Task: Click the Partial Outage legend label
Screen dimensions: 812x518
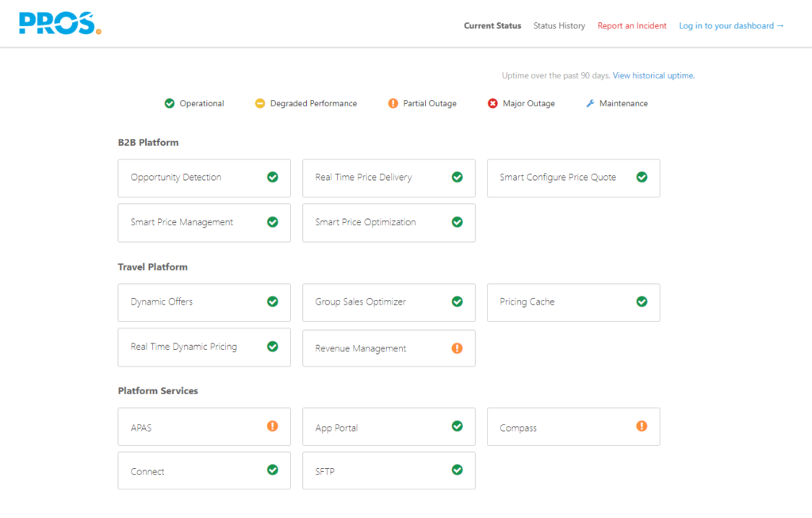Action: [x=430, y=104]
